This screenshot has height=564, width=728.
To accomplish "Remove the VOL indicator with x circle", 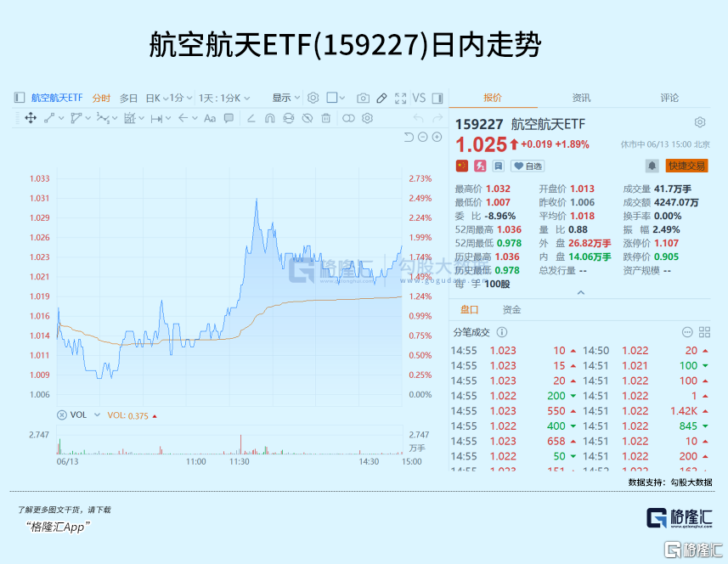I will click(x=62, y=415).
